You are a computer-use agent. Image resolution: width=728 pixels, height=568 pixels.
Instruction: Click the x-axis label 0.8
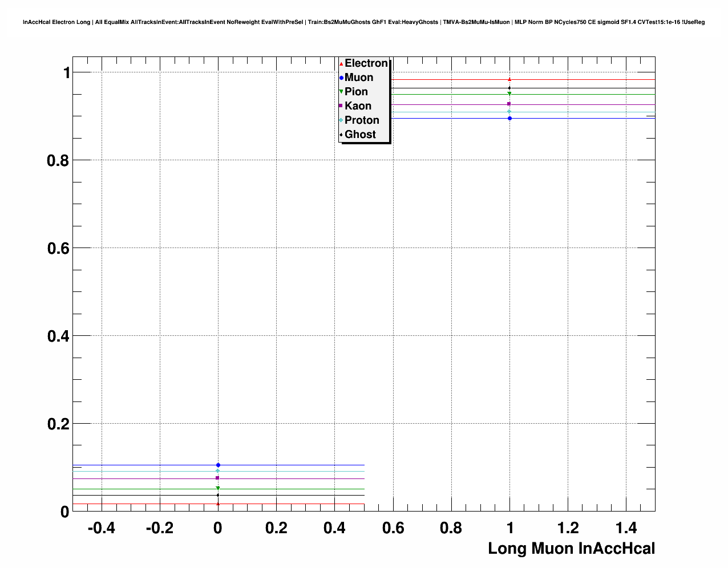tap(451, 529)
